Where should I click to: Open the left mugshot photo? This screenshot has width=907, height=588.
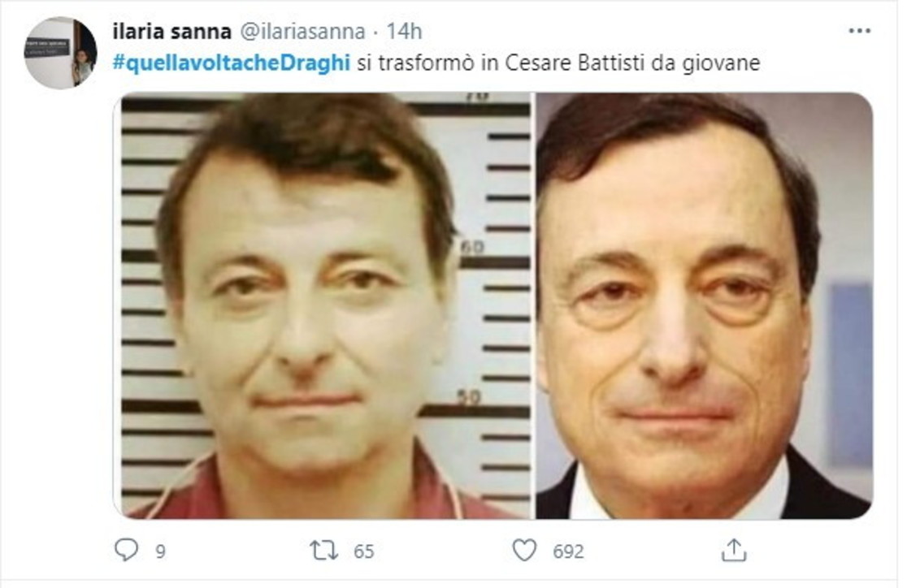325,306
